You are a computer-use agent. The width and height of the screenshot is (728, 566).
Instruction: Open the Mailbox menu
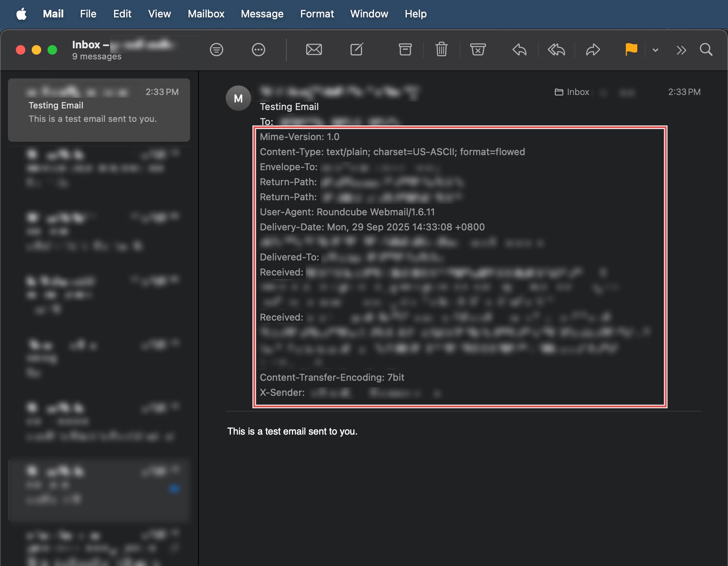[x=206, y=14]
